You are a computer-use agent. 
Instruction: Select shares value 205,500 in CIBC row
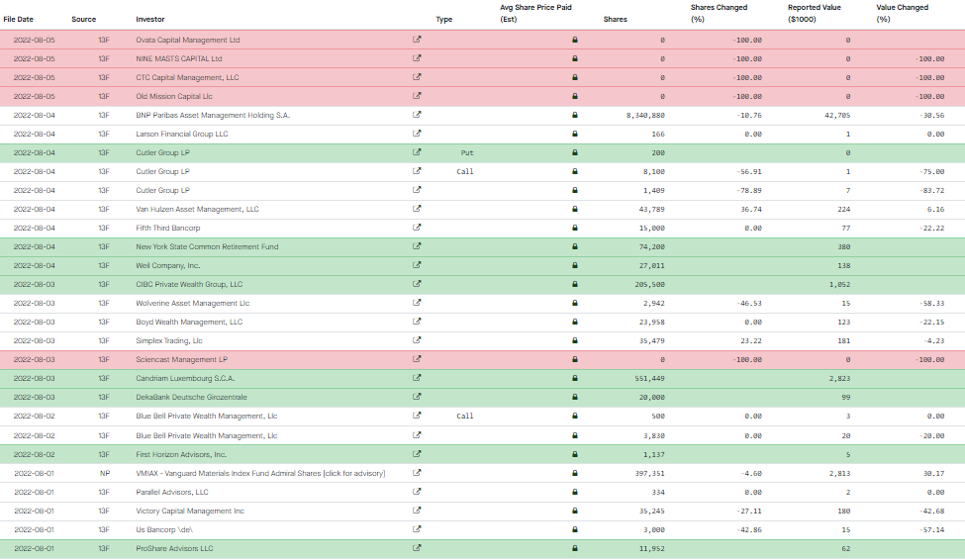(650, 284)
